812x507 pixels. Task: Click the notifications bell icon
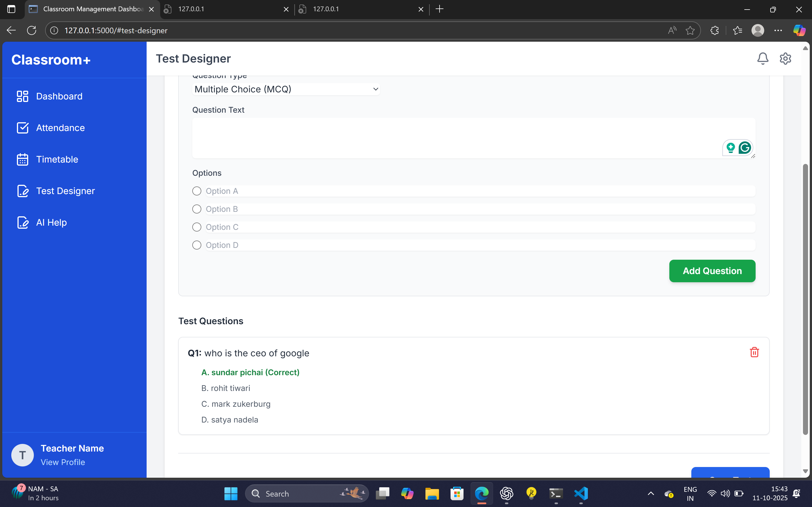coord(762,59)
